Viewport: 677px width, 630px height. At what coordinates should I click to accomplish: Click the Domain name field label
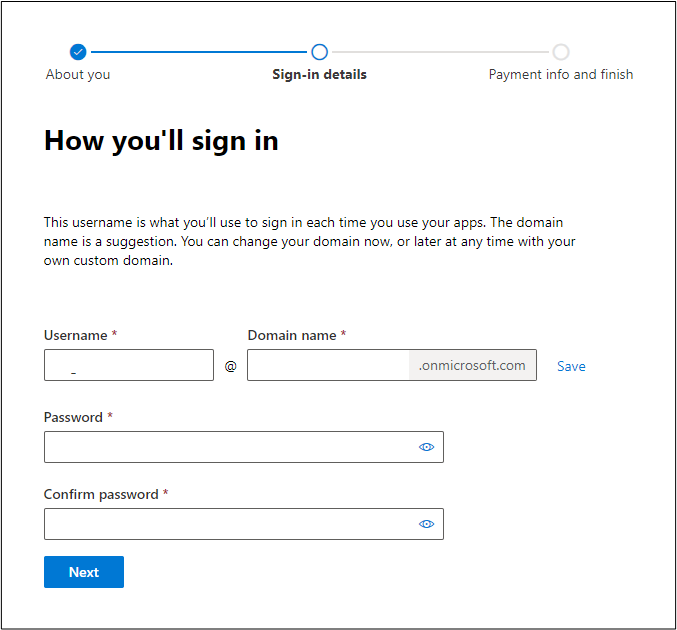point(292,335)
